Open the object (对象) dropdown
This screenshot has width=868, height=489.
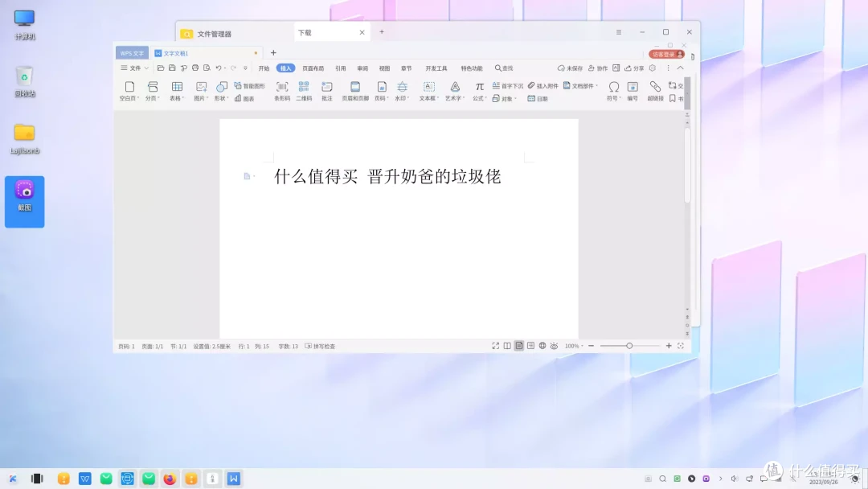click(x=504, y=99)
